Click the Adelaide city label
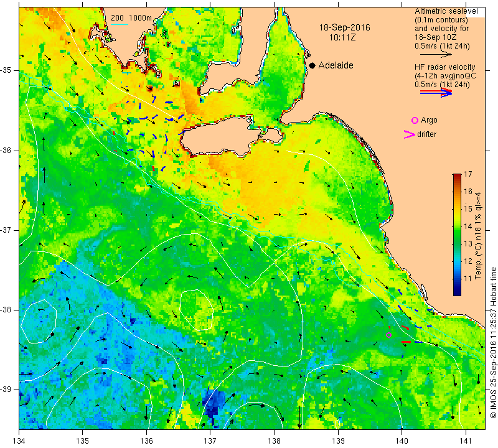498x448 pixels. (x=336, y=65)
